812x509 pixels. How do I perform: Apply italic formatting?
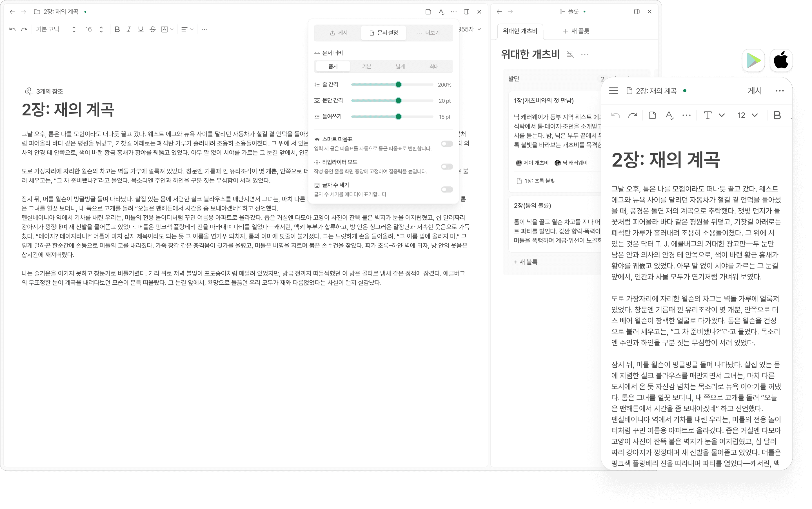(x=129, y=29)
